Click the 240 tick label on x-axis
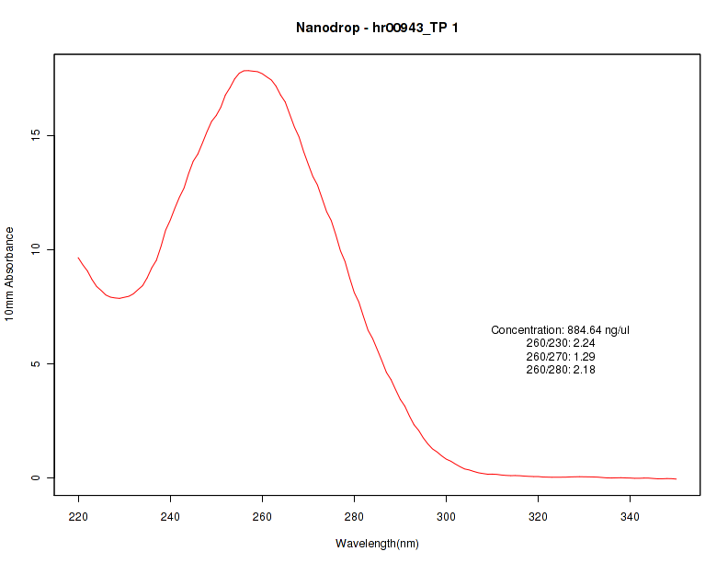 [x=170, y=517]
